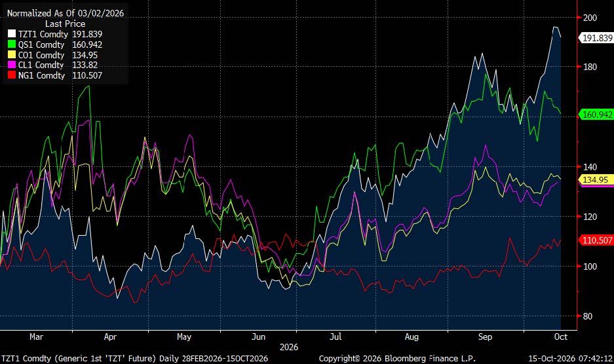Select the QS1 Comdty legend label
The image size is (614, 364).
pos(41,45)
